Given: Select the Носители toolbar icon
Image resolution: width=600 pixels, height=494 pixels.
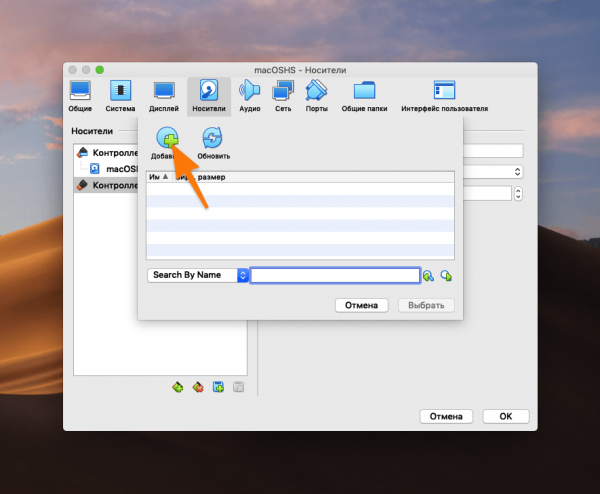Looking at the screenshot, I should (x=209, y=96).
